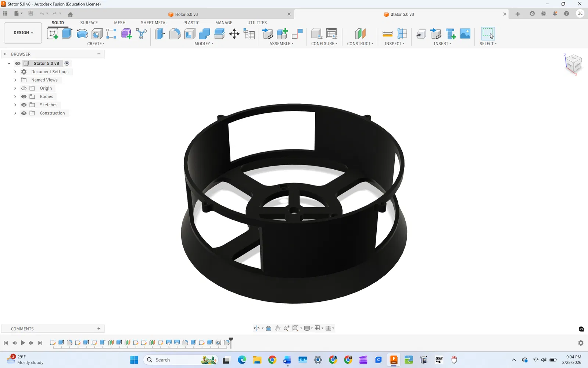Play the timeline

[x=23, y=343]
